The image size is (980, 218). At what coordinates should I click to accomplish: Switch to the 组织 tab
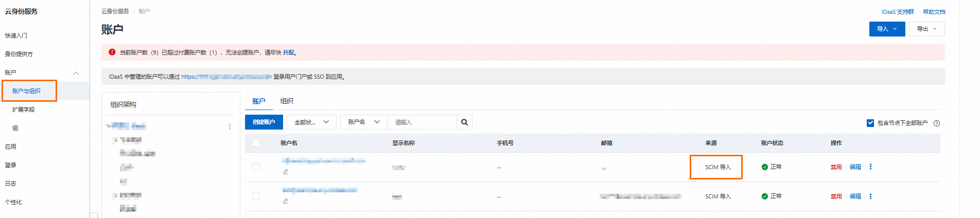click(x=287, y=101)
